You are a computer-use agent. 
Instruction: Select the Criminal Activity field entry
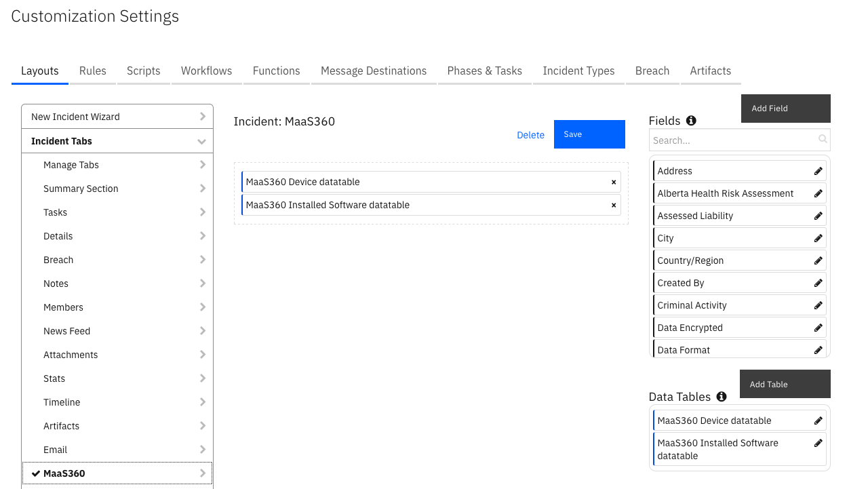(740, 305)
